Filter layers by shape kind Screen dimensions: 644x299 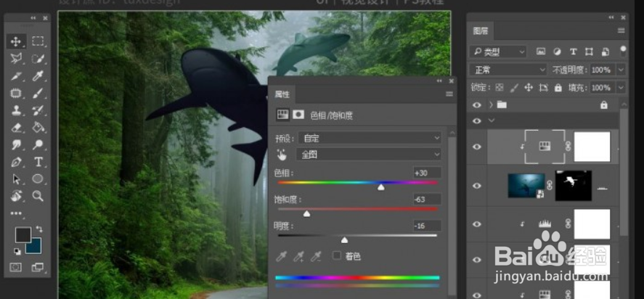coord(589,52)
